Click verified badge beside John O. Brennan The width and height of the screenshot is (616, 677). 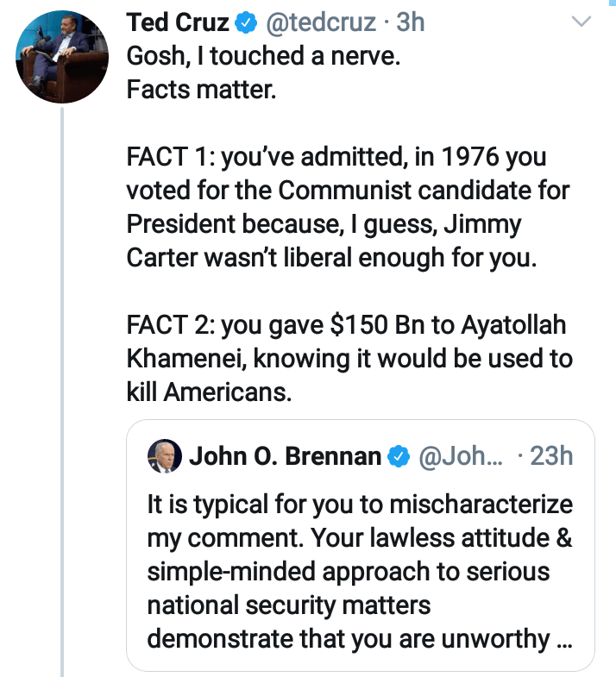coord(398,456)
